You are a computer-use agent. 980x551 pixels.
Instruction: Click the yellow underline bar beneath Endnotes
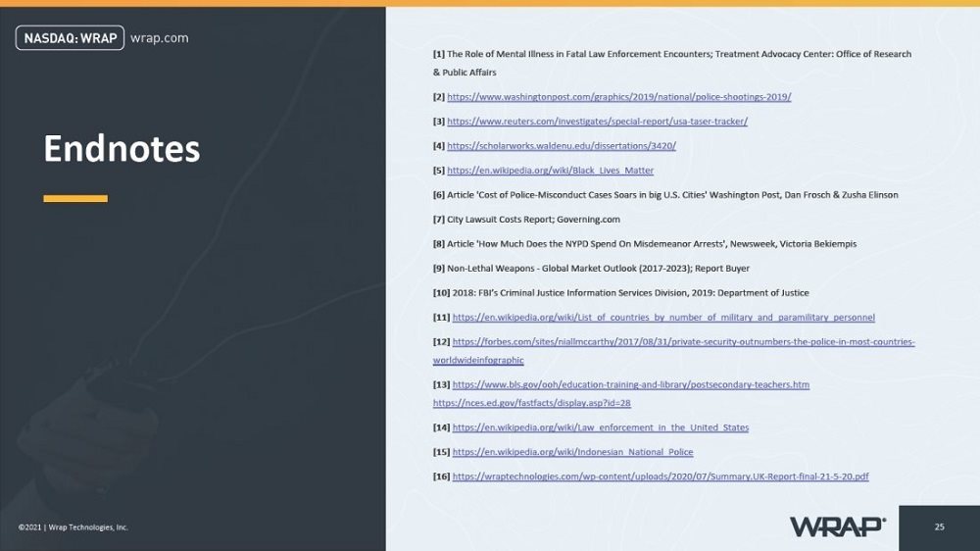(75, 198)
